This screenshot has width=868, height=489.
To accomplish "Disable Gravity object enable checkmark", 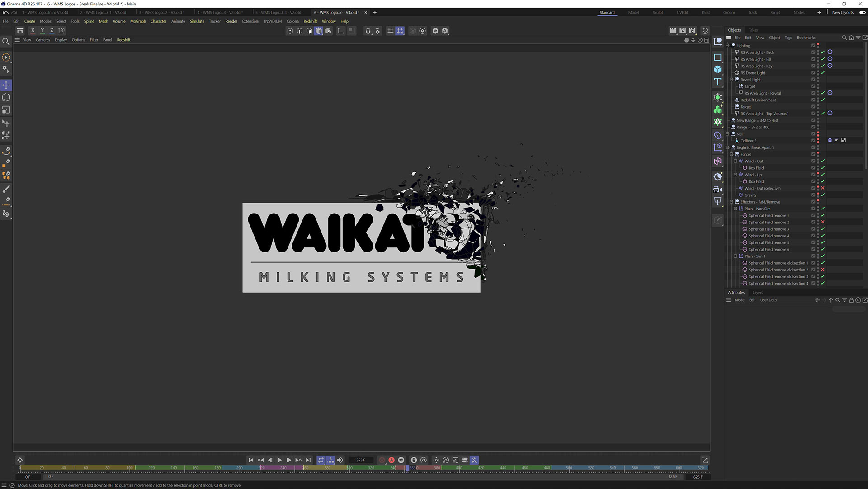I will pos(822,195).
